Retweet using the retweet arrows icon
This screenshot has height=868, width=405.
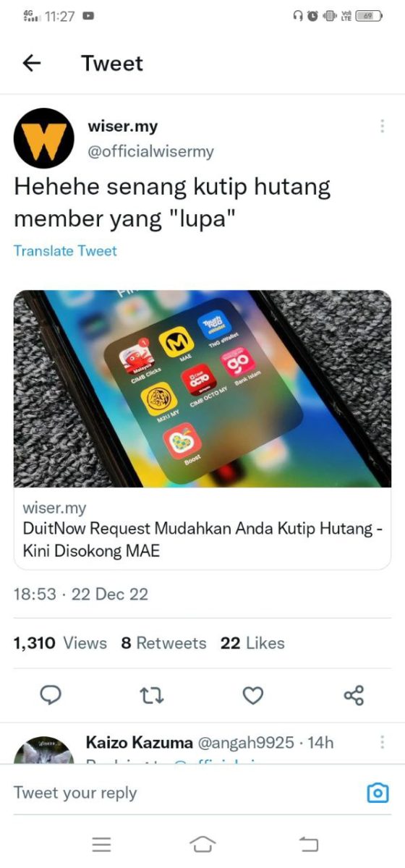coord(151,696)
